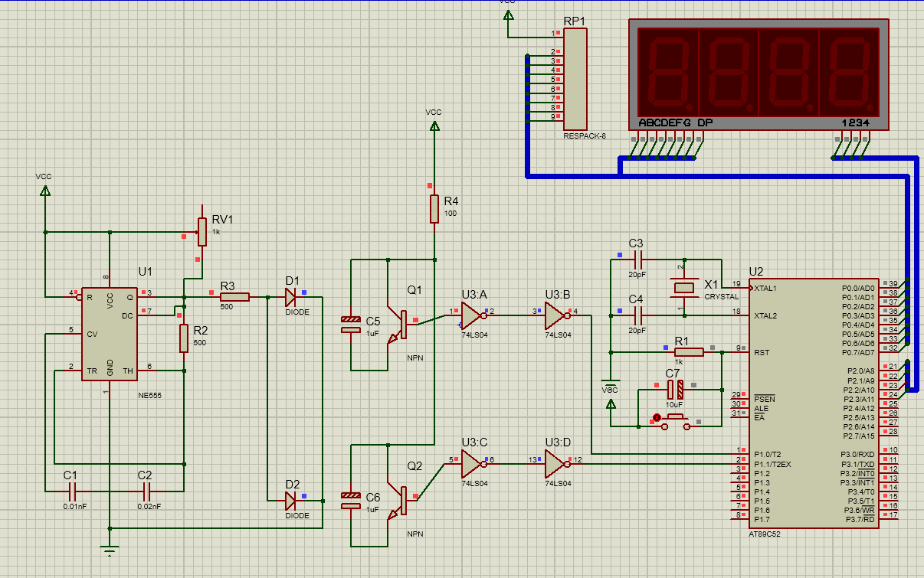
Task: Select electrolytic capacitor C6
Action: pyautogui.click(x=351, y=501)
